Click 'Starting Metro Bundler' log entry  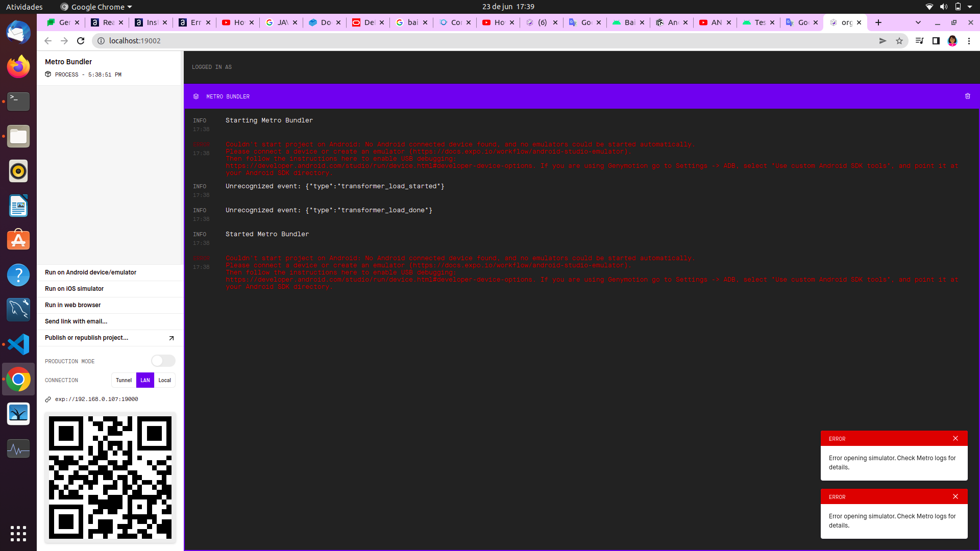tap(269, 120)
